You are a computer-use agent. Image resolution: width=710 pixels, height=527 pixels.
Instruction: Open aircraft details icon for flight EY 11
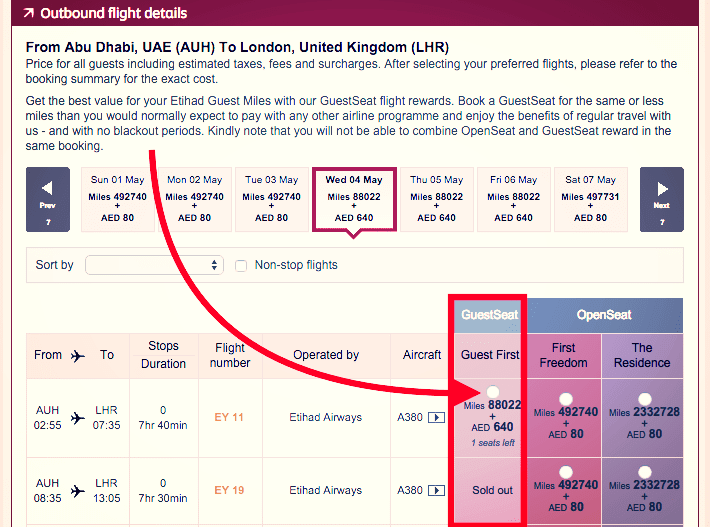pos(436,418)
